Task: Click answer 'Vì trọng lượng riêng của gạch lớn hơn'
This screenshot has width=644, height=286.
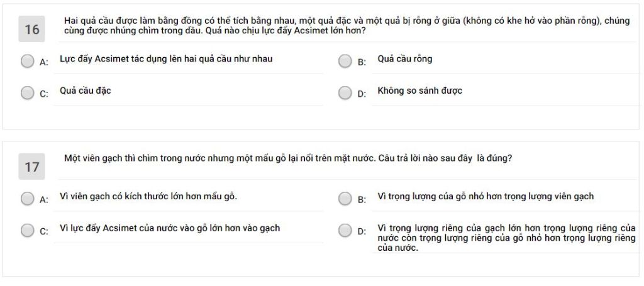Action: point(506,238)
